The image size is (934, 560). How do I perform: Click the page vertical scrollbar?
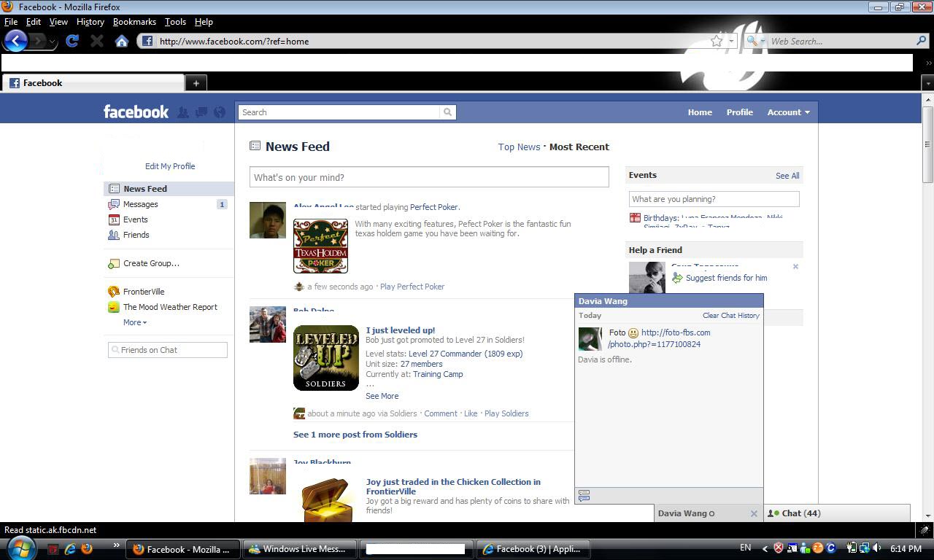(x=927, y=146)
